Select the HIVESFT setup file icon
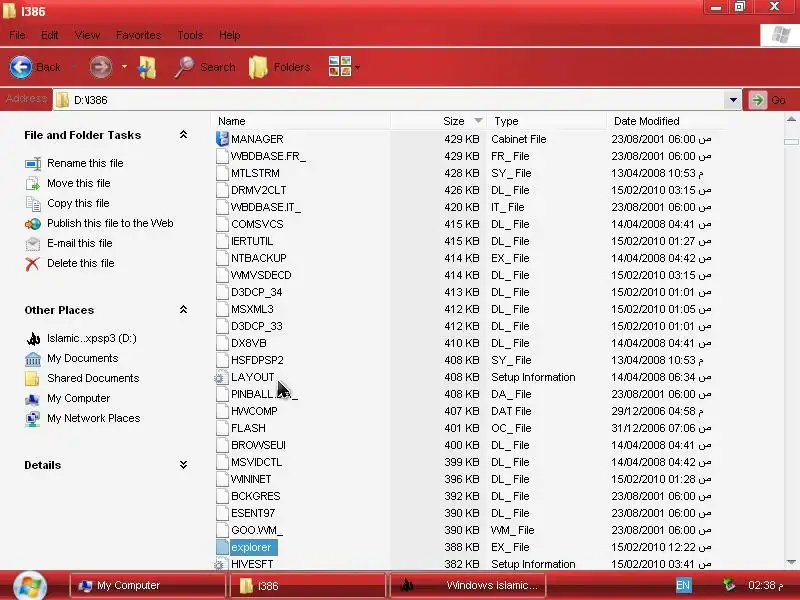 click(x=221, y=564)
